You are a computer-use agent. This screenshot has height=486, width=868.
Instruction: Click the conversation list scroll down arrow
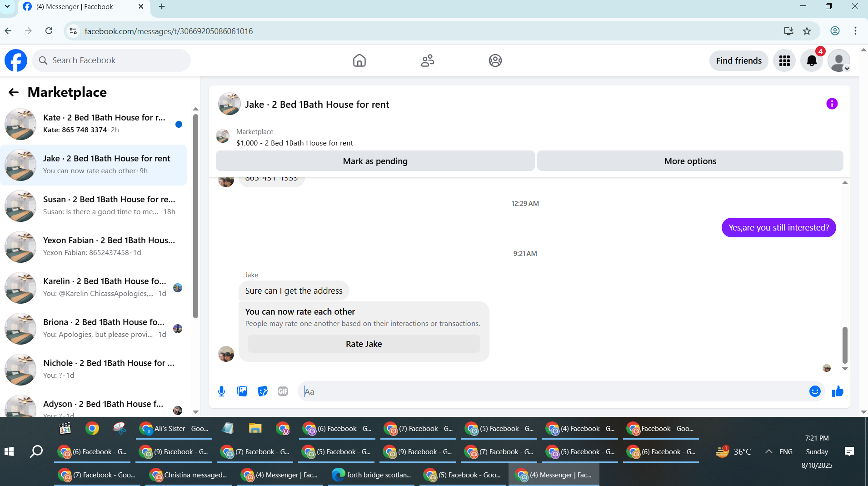[195, 412]
